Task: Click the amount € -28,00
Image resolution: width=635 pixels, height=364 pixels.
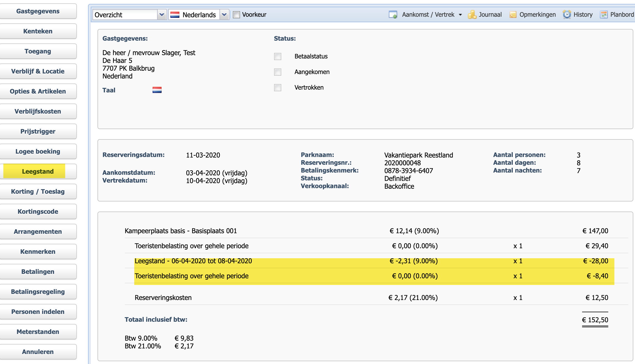Action: (596, 261)
